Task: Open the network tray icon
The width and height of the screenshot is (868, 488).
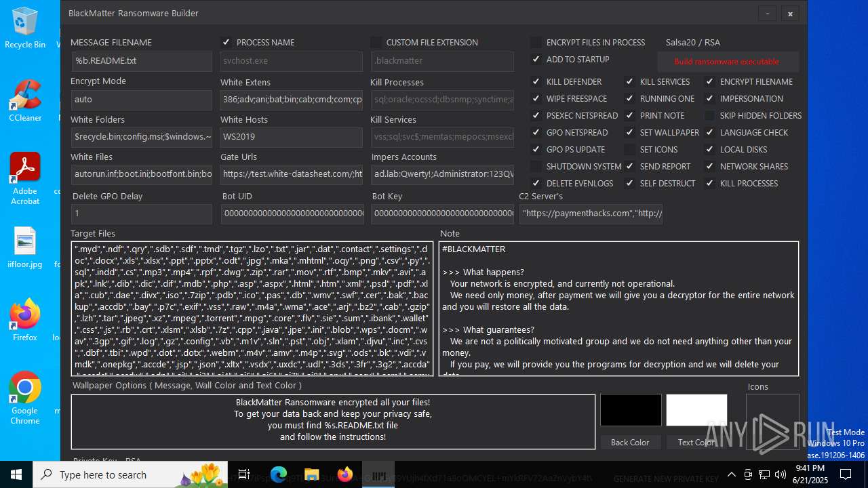Action: click(x=764, y=474)
